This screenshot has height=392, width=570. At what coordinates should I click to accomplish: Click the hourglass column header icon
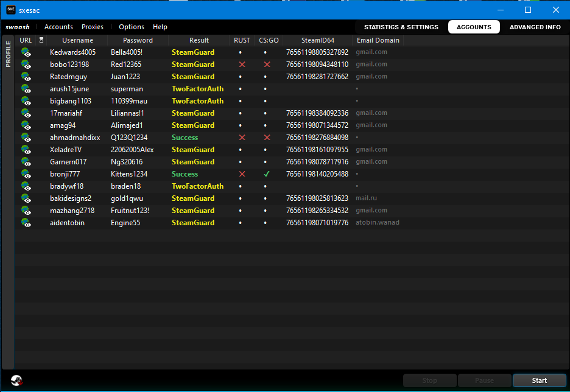point(41,40)
